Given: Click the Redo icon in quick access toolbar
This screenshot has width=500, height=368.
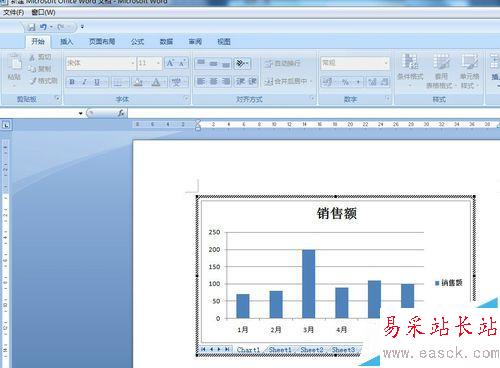Looking at the screenshot, I should click(61, 27).
